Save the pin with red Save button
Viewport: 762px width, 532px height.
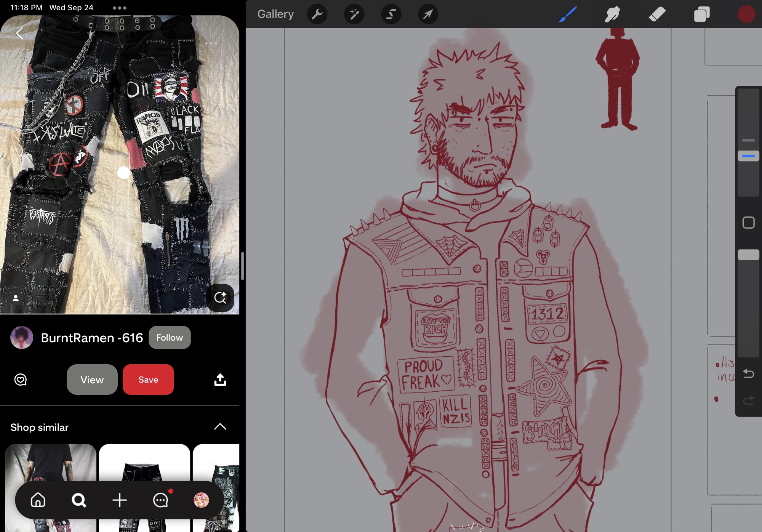(148, 380)
